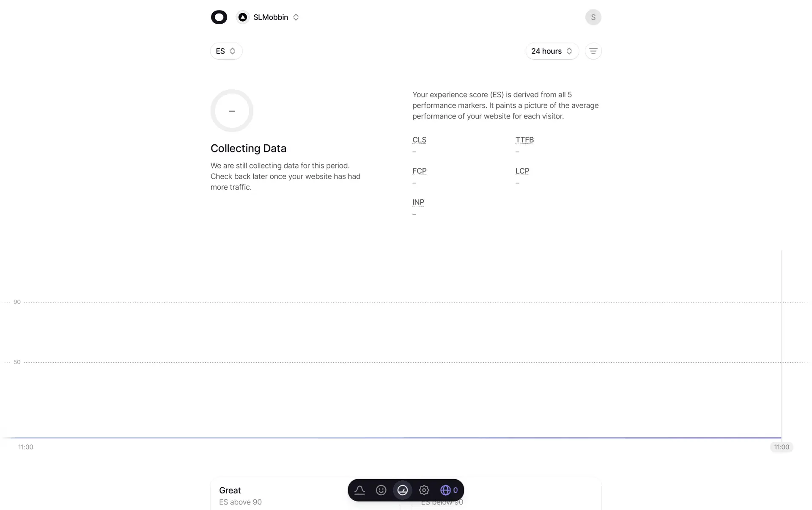This screenshot has height=510, width=812.
Task: Click the empty experience score ring
Action: pos(232,111)
